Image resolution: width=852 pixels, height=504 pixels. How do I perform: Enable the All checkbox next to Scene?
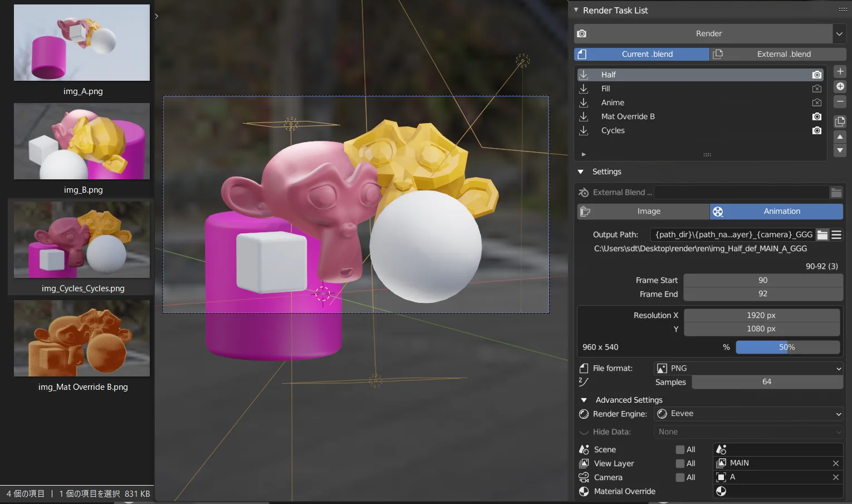[x=680, y=449]
